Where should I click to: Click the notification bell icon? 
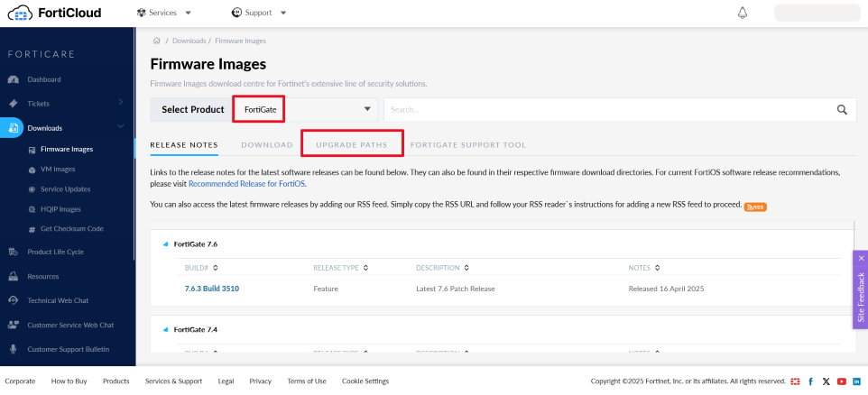click(743, 13)
